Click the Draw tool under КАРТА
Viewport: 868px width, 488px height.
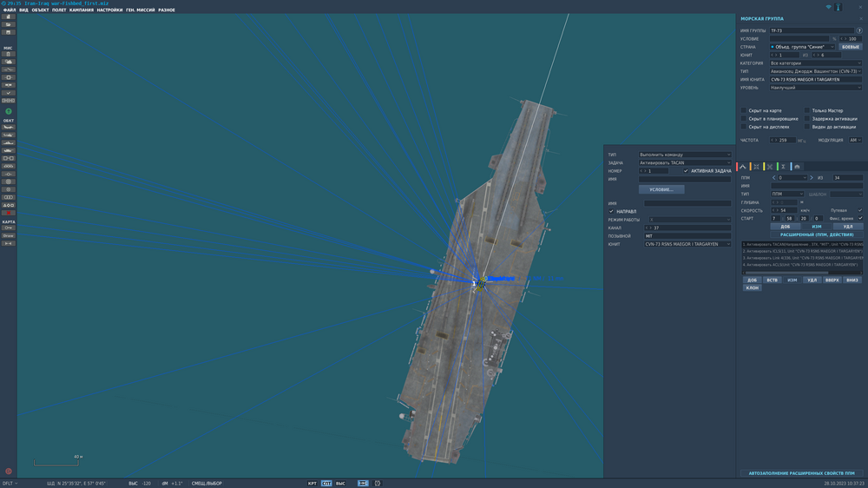click(9, 235)
